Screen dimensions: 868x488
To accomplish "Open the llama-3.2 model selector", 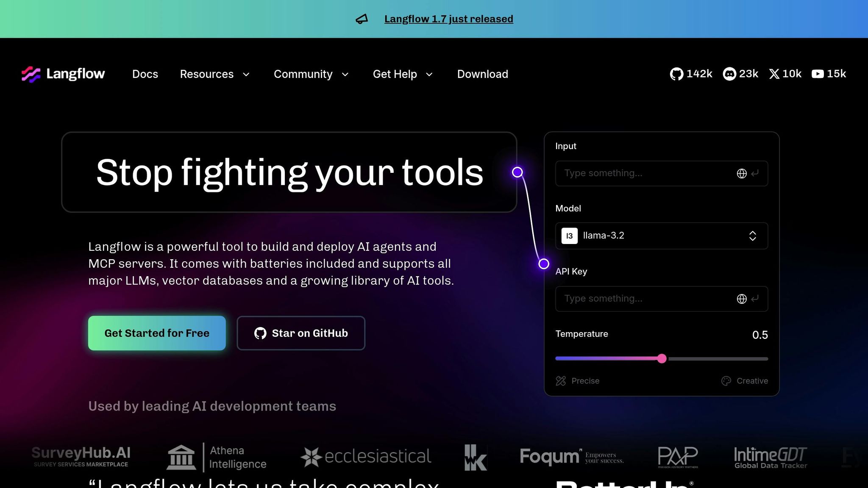I will (x=661, y=236).
